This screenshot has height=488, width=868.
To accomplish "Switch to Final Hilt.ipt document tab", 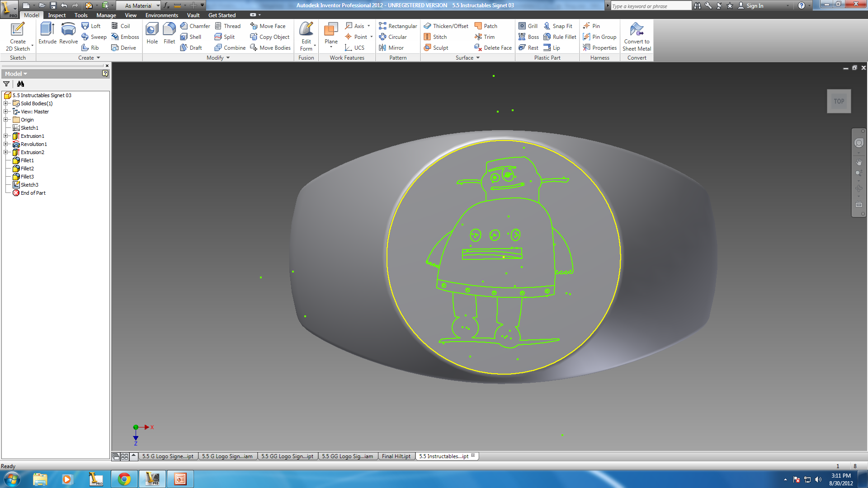I will (396, 456).
